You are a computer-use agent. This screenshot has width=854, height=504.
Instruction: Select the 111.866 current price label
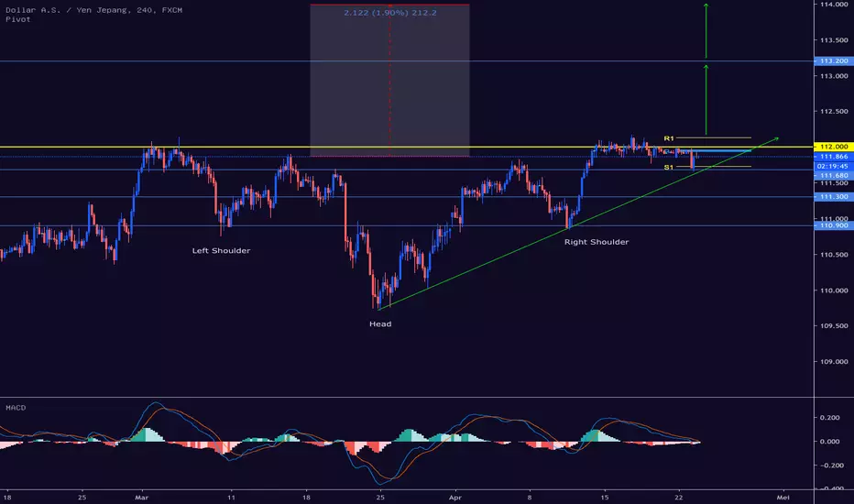pos(833,157)
